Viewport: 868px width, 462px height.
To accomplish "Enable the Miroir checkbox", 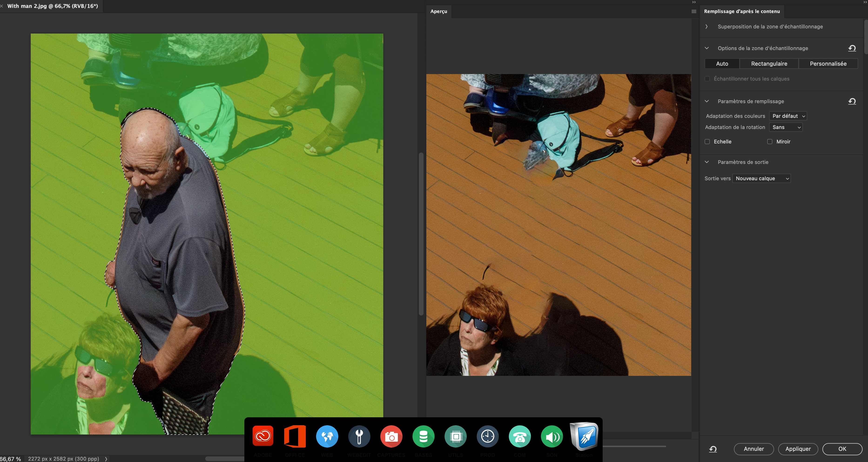I will point(770,142).
